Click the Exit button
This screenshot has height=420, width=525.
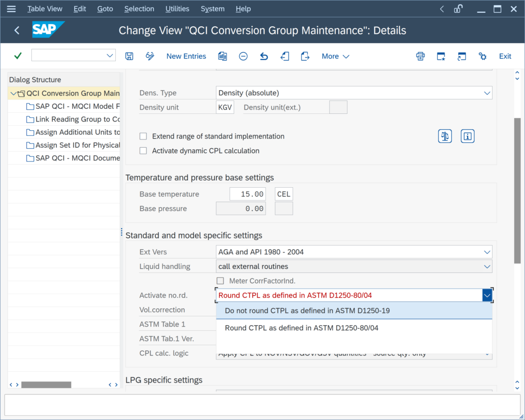(505, 56)
